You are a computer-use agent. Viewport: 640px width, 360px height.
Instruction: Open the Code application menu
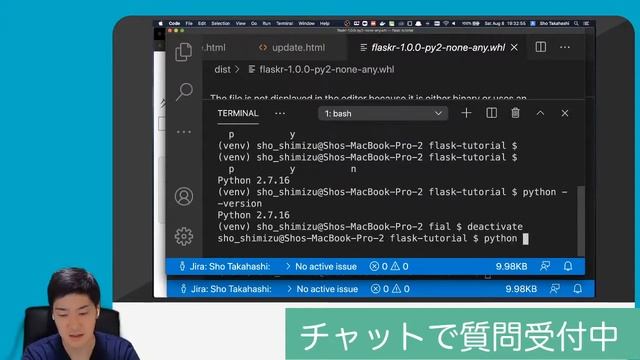174,24
